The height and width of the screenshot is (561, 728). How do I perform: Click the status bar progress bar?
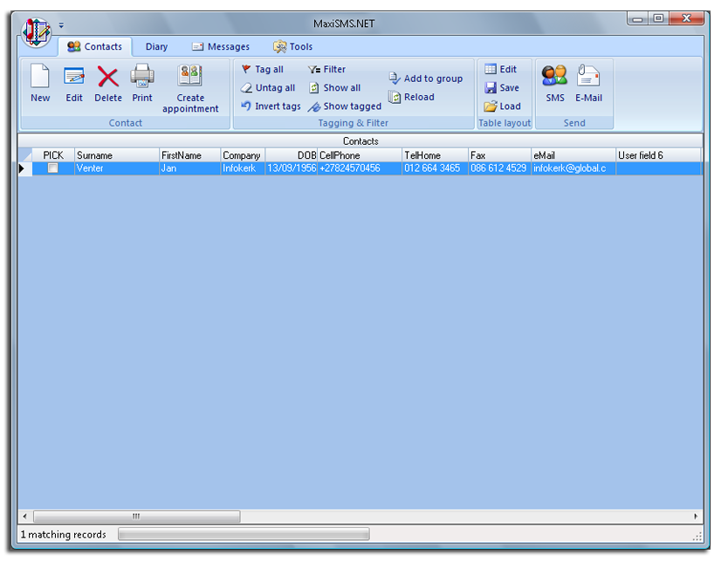pyautogui.click(x=244, y=534)
